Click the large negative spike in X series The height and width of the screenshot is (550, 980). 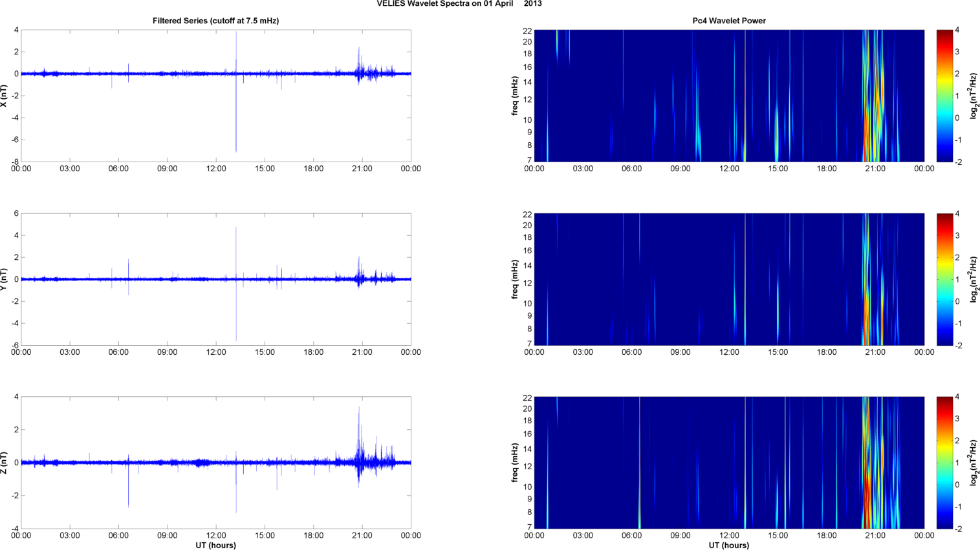[x=236, y=129]
